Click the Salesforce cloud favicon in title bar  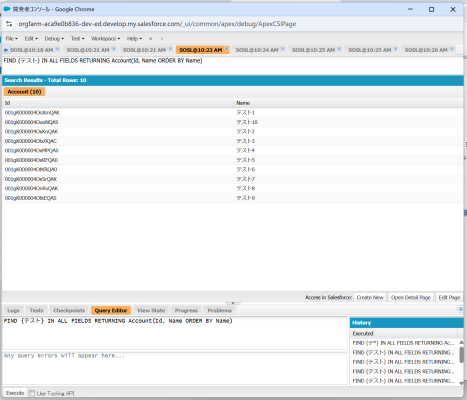[x=7, y=9]
